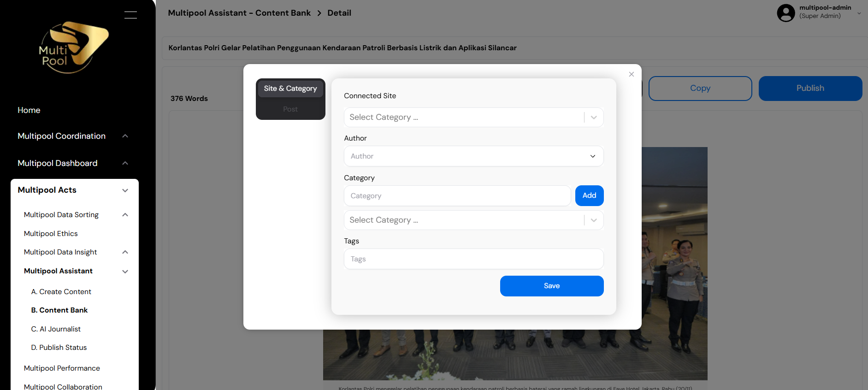The height and width of the screenshot is (390, 868).
Task: Focus the Tags input field
Action: (473, 259)
